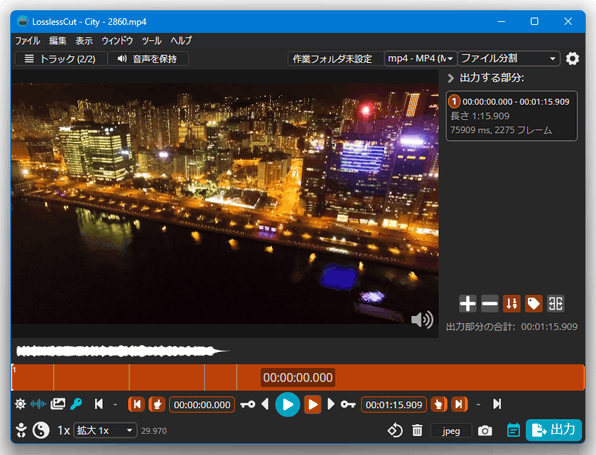
Task: Toggle video mute via speaker overlay icon
Action: [422, 320]
